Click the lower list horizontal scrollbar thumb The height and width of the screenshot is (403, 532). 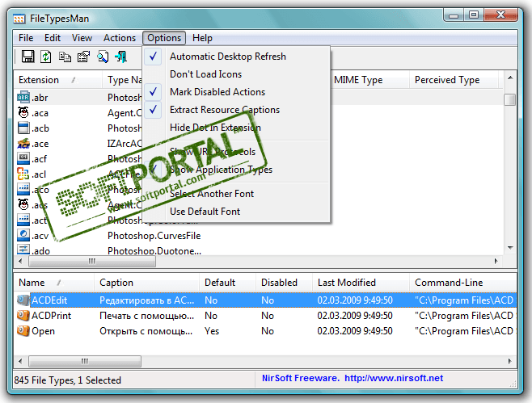(85, 361)
